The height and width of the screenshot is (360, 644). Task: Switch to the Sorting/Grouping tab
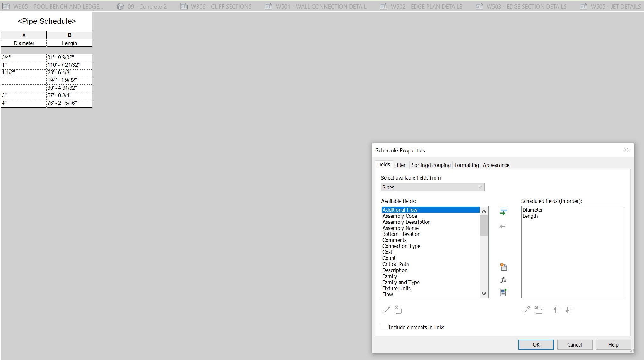click(x=431, y=165)
